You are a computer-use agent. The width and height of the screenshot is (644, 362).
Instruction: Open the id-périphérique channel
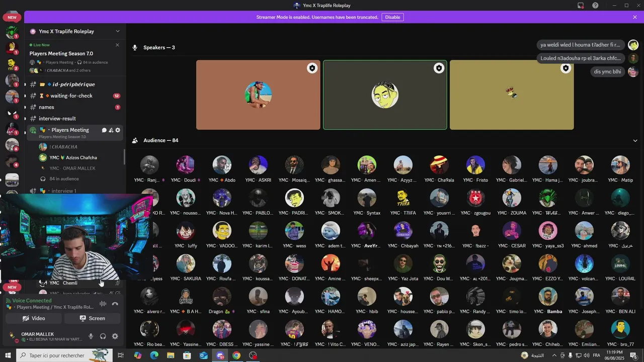click(x=73, y=84)
